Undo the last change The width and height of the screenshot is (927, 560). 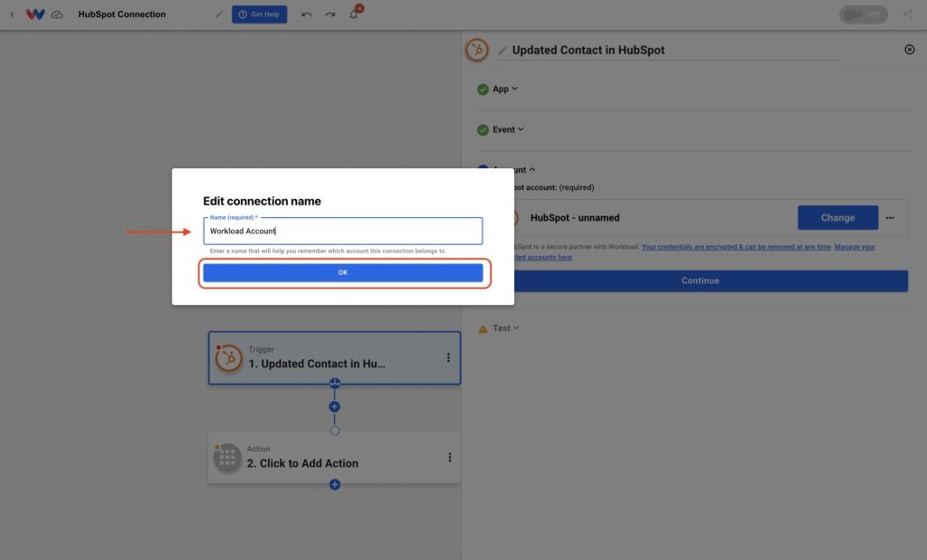(306, 14)
